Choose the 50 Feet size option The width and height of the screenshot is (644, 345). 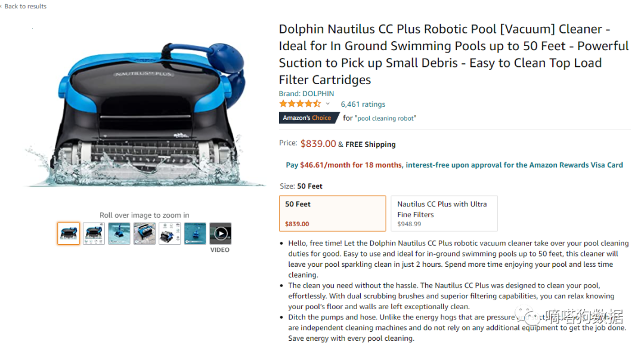tap(333, 214)
